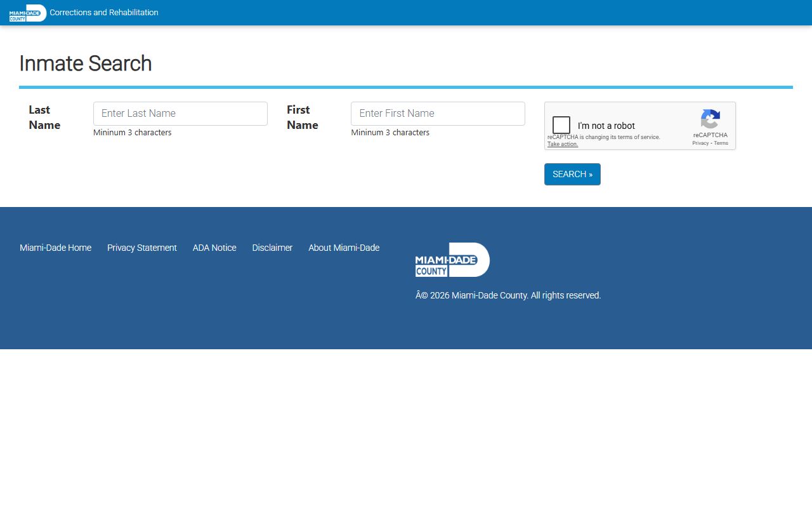812x508 pixels.
Task: Click the reCAPTCHA logo icon
Action: (710, 119)
